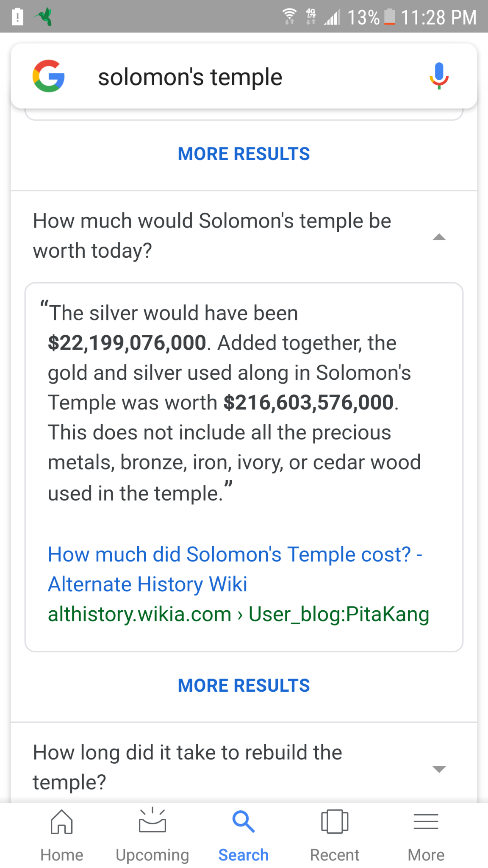Viewport: 488px width, 868px height.
Task: Expand the rebuild the temple question
Action: click(439, 769)
